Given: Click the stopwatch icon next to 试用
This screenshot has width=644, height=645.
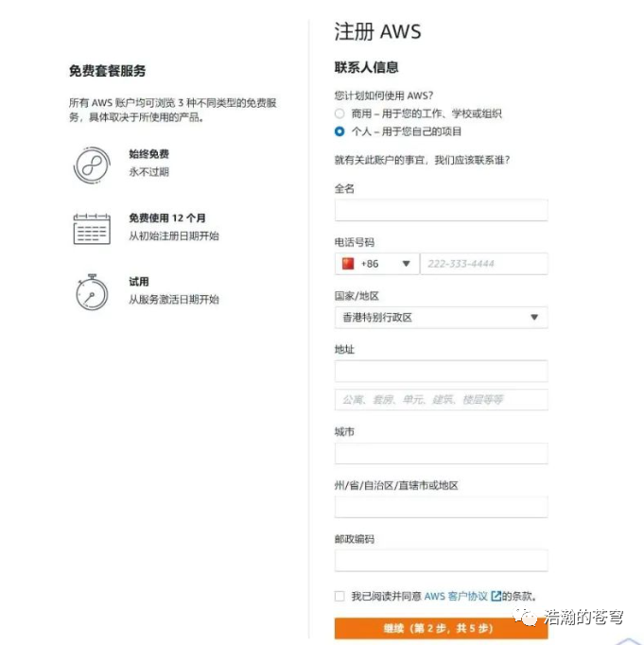Looking at the screenshot, I should pos(92,292).
